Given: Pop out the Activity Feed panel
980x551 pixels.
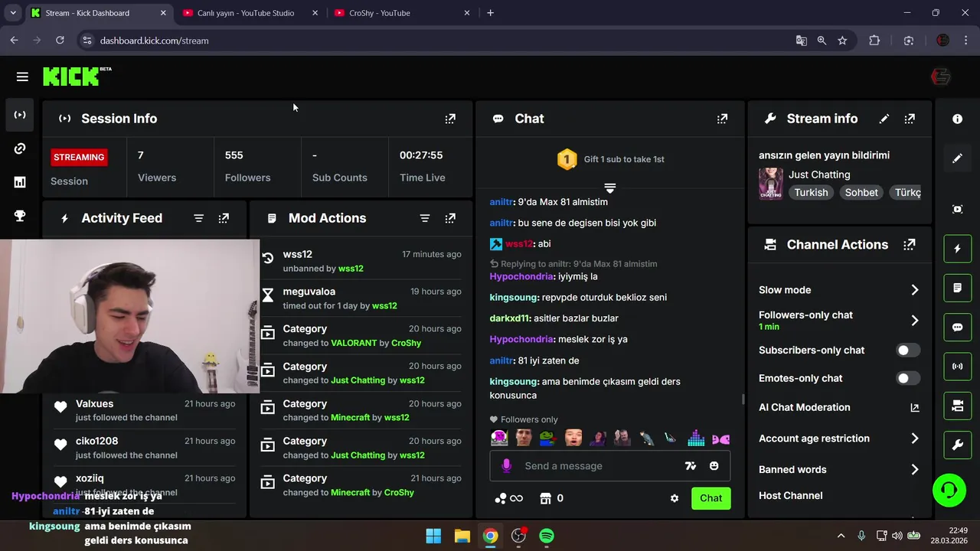Looking at the screenshot, I should click(224, 218).
